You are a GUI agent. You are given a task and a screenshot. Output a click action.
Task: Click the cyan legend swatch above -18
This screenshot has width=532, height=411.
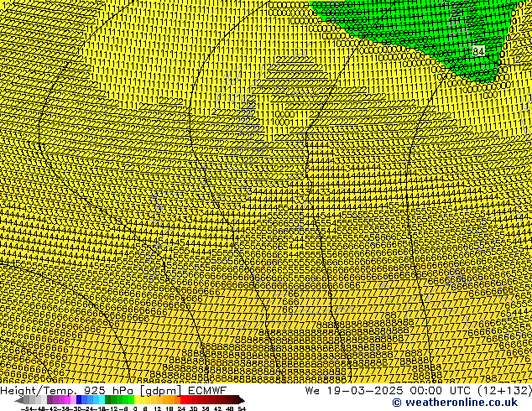coord(102,400)
